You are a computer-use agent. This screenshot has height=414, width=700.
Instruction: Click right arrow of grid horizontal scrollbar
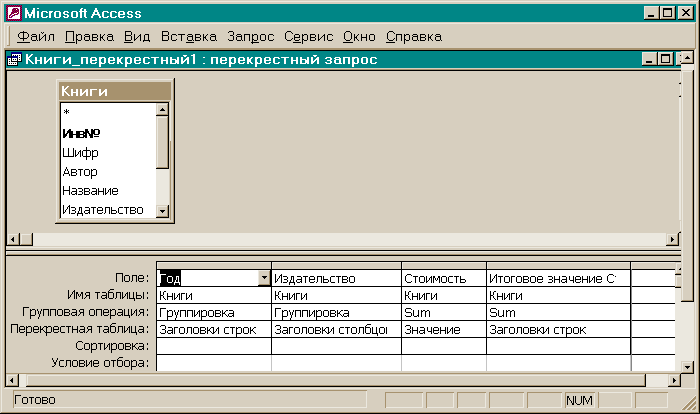coord(674,381)
